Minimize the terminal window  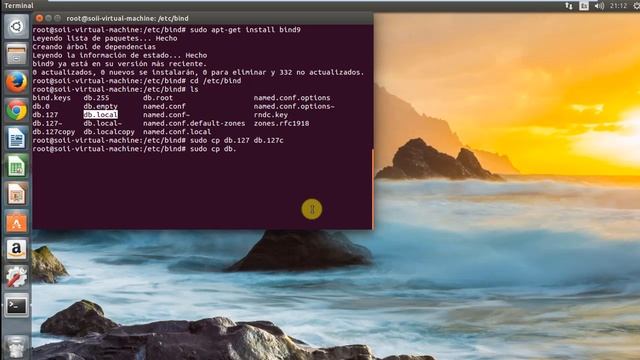point(49,18)
